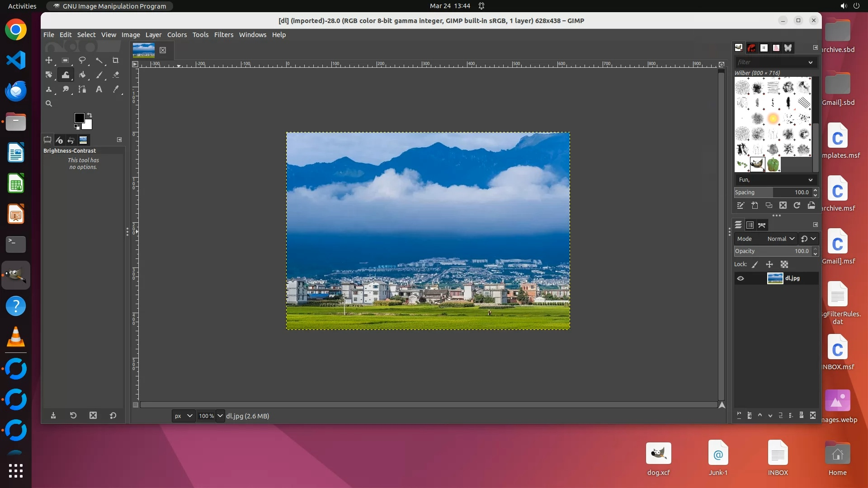This screenshot has width=868, height=488.
Task: Open the Filters menu
Action: pos(223,35)
